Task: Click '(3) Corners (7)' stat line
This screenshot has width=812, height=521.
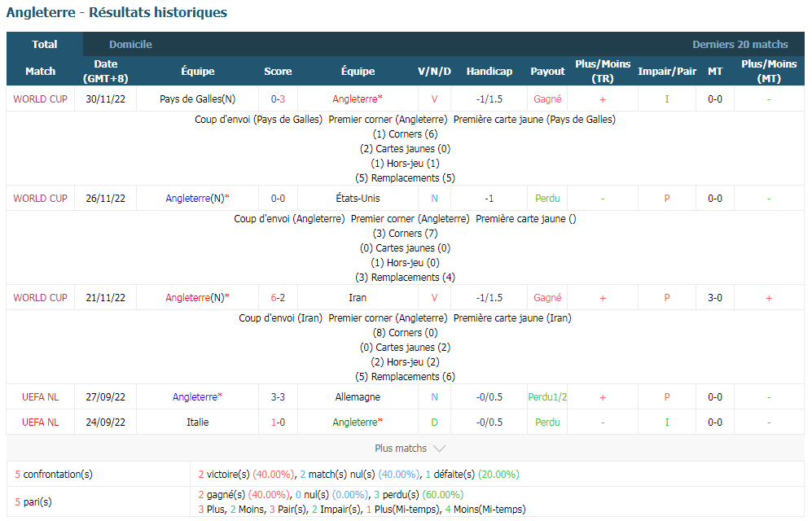Action: click(x=406, y=234)
